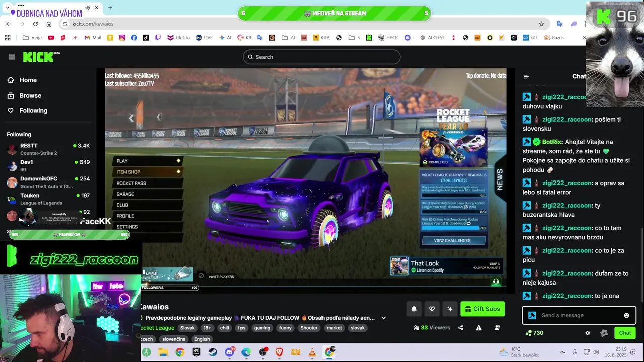Open site information icon in address bar
The width and height of the screenshot is (644, 362).
(65, 24)
